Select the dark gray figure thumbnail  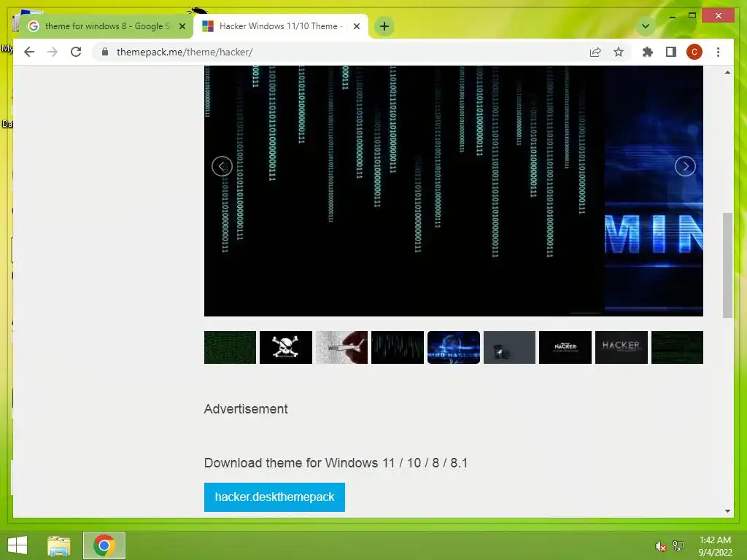pos(509,348)
